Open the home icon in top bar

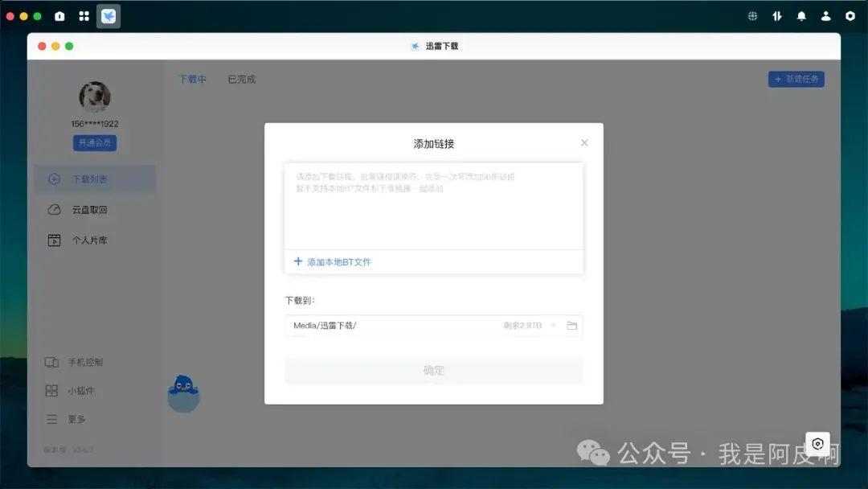tap(59, 16)
